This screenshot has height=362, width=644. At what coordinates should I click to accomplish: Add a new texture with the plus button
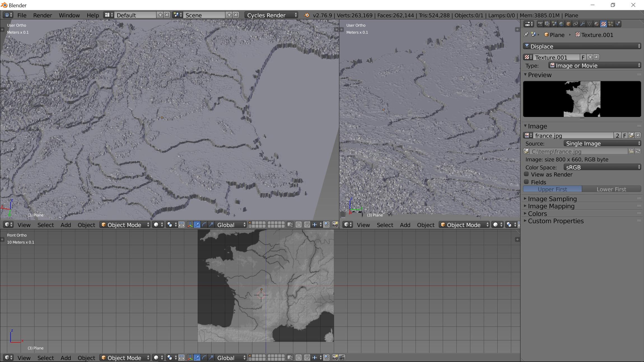590,57
